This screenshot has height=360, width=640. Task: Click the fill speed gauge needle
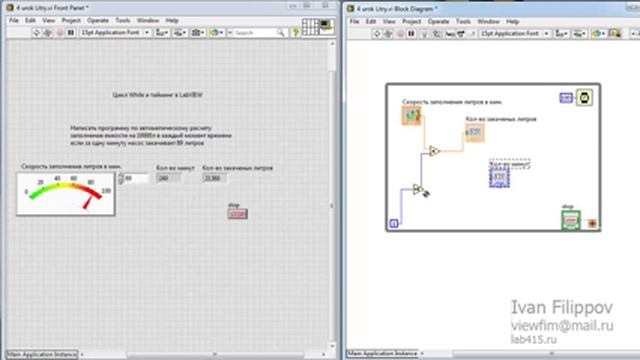point(87,203)
